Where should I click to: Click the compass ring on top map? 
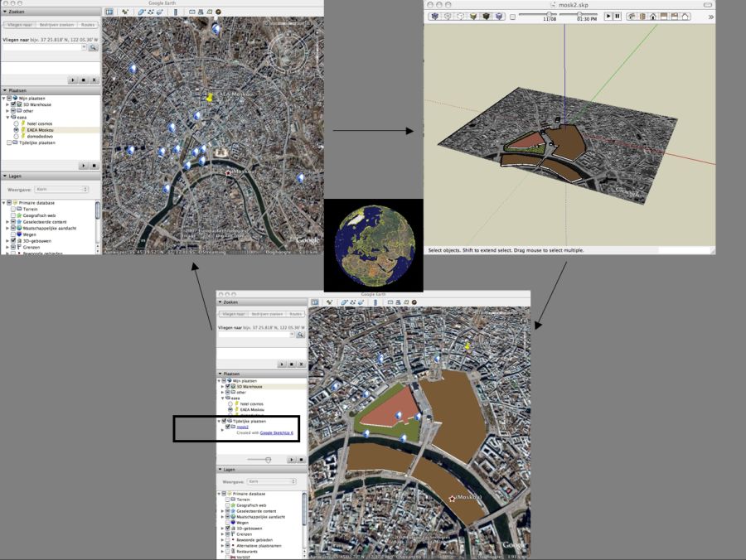[288, 51]
